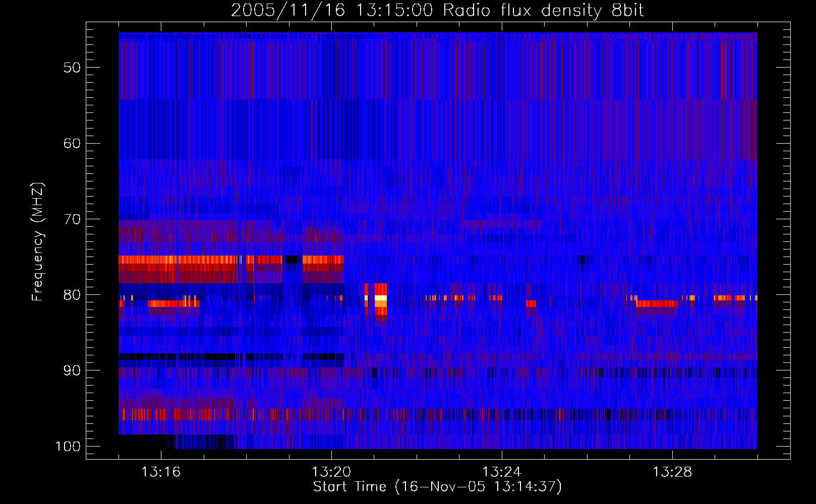This screenshot has width=816, height=504.
Task: Click the 13:28 time tick label
Action: click(672, 472)
